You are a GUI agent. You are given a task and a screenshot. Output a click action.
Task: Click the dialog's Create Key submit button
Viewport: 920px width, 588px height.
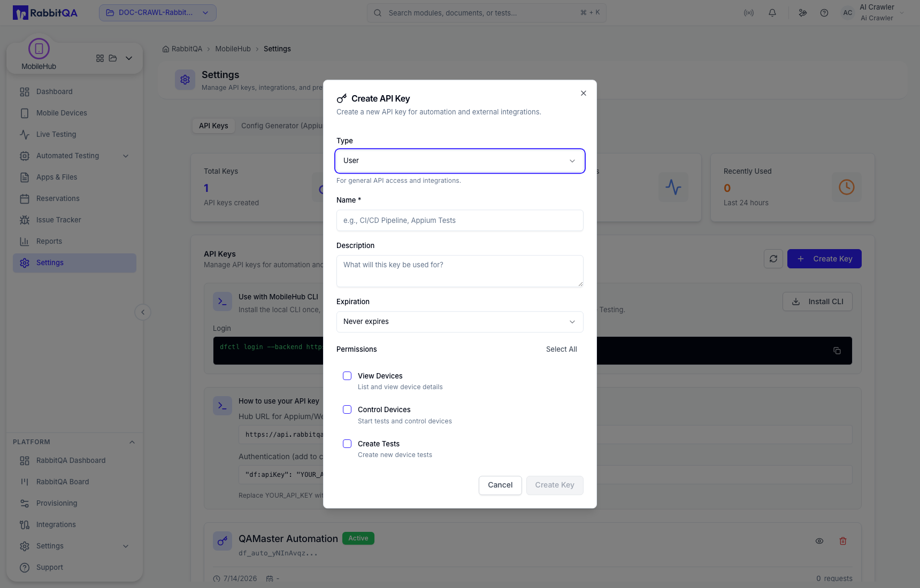(x=555, y=485)
